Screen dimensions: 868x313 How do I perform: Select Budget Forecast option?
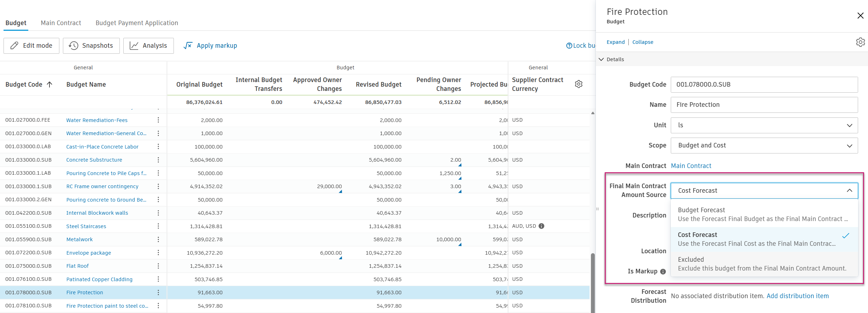[764, 214]
